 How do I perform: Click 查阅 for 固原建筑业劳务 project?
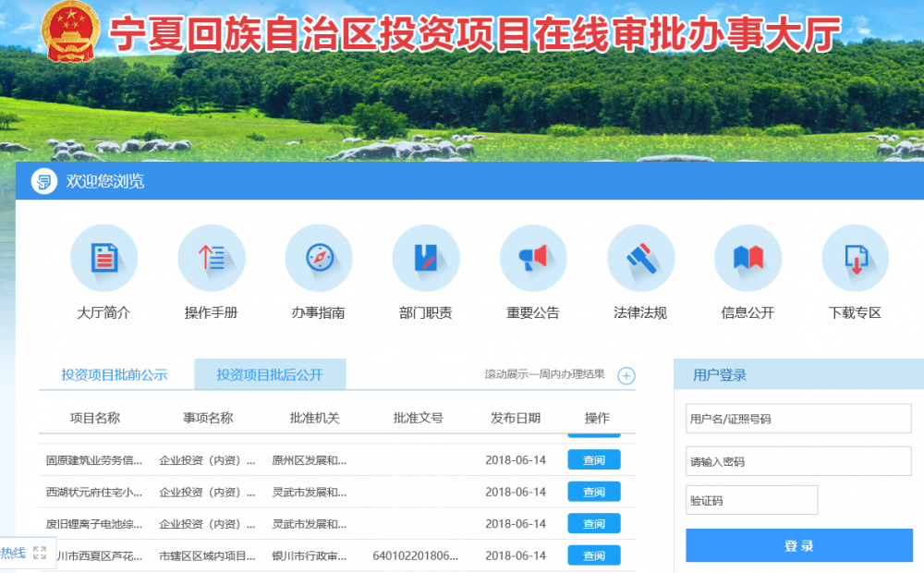click(x=593, y=460)
